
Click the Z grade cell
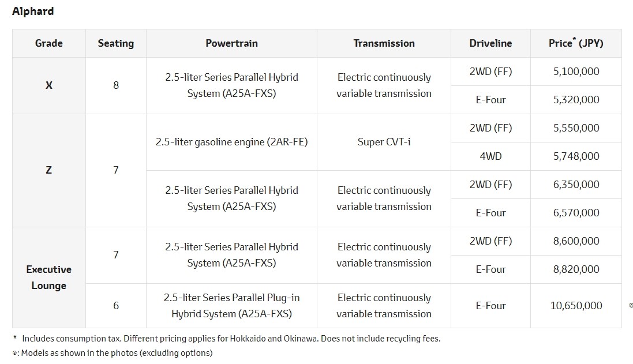coord(49,170)
